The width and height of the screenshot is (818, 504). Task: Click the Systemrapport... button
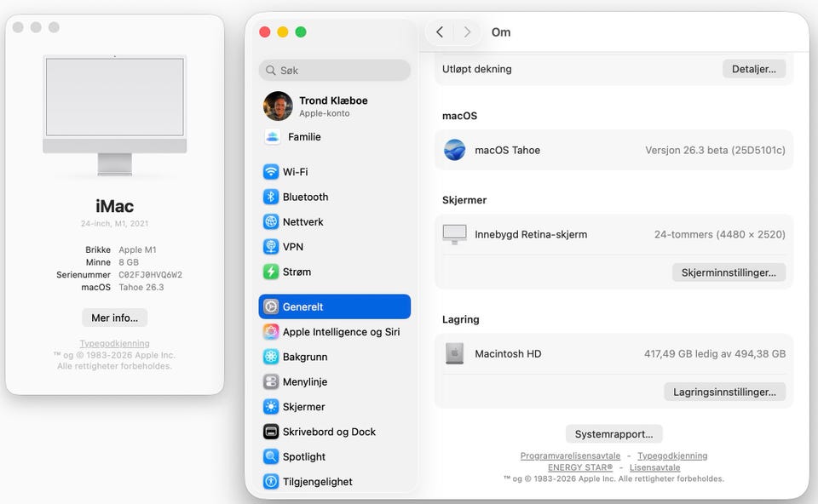coord(613,434)
